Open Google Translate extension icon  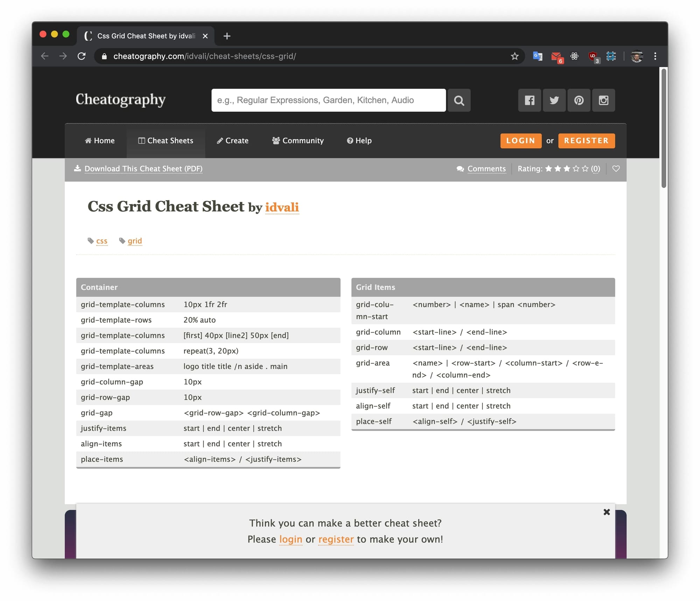[537, 56]
